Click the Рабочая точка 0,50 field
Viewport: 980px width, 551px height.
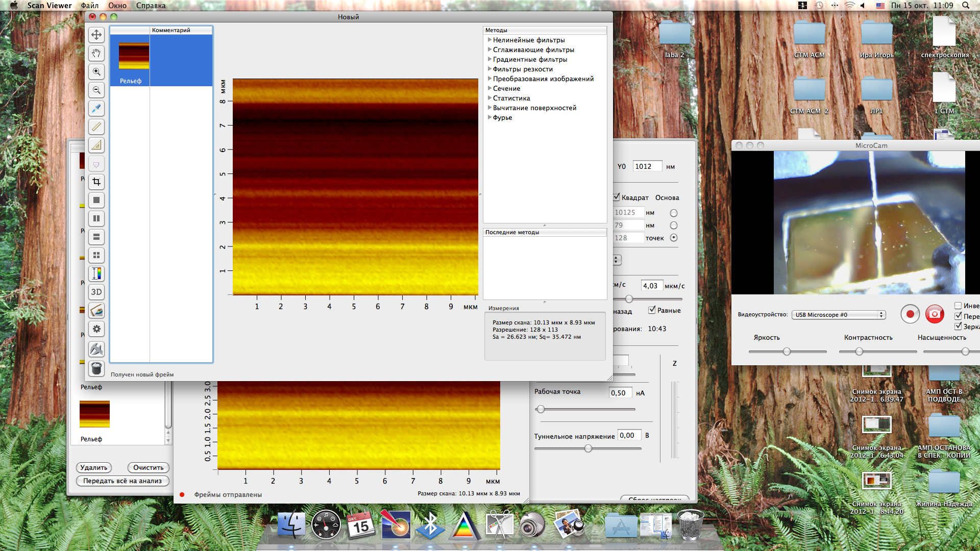[x=621, y=393]
